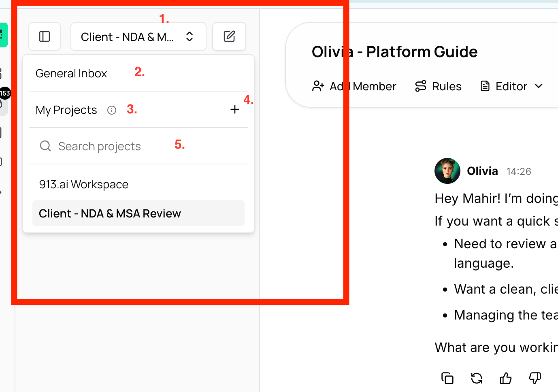The width and height of the screenshot is (558, 392).
Task: Open the Rules settings
Action: click(438, 86)
